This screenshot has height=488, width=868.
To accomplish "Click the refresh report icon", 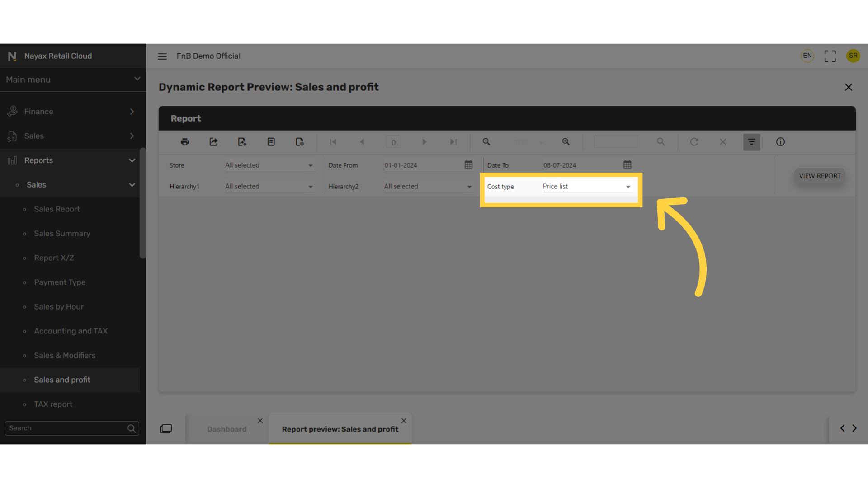I will [694, 142].
